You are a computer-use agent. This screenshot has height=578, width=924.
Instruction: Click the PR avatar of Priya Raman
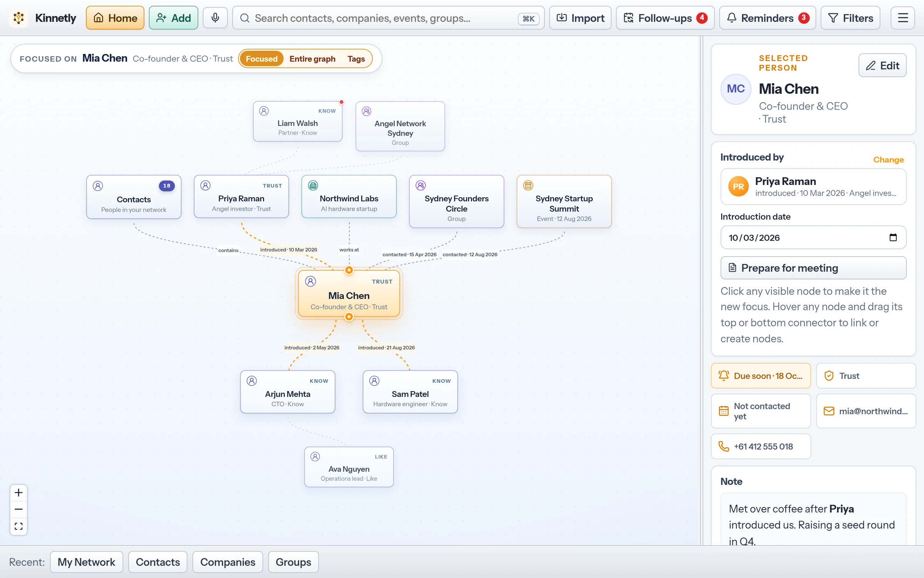(738, 187)
